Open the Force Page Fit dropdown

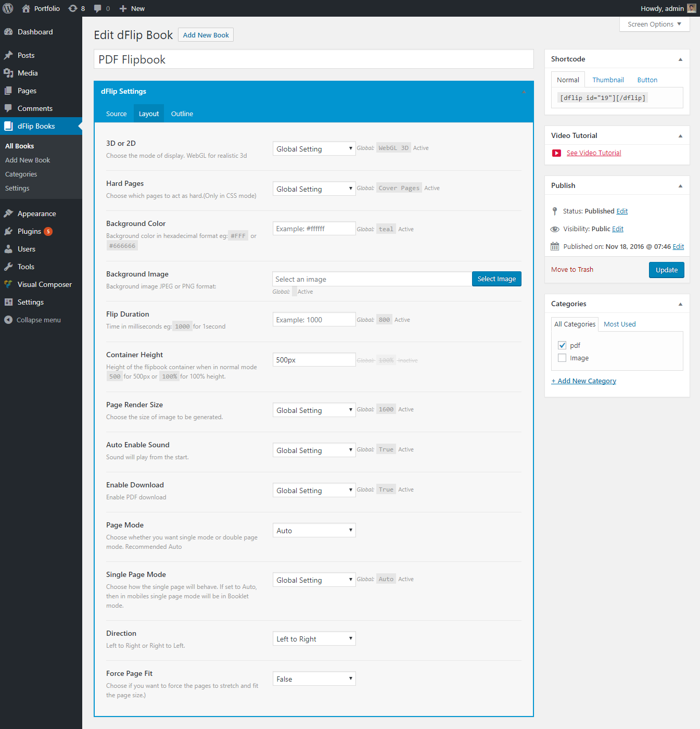314,678
